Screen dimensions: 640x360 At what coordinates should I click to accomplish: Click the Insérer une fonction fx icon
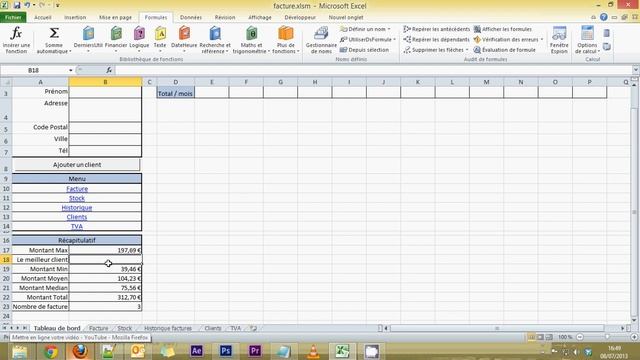point(16,33)
